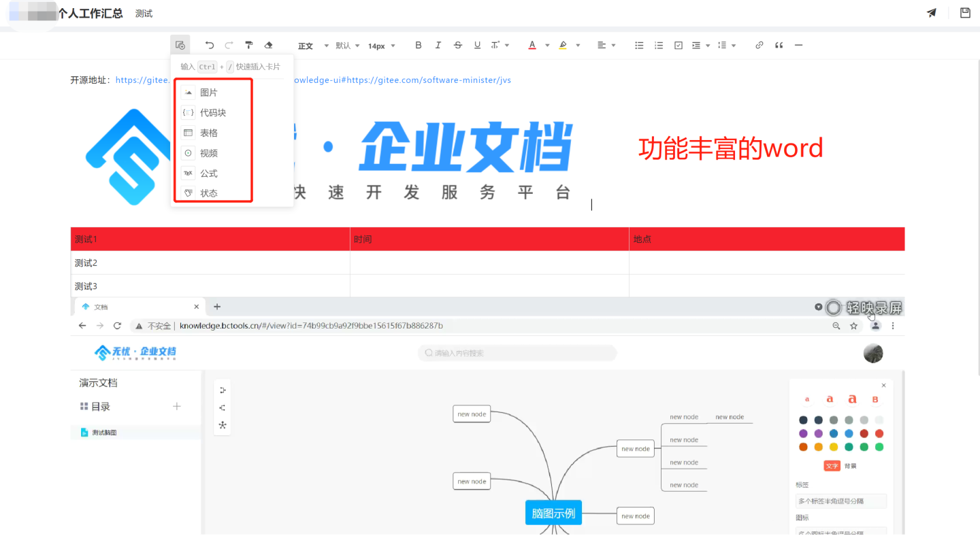Pick the yellow color swatch
Image resolution: width=980 pixels, height=536 pixels.
point(834,447)
